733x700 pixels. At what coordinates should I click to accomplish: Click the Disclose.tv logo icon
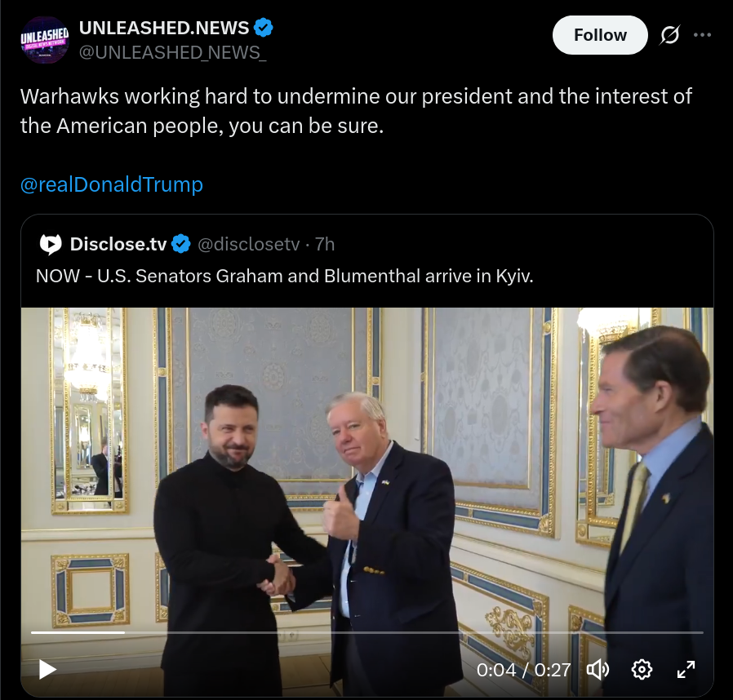pyautogui.click(x=51, y=244)
